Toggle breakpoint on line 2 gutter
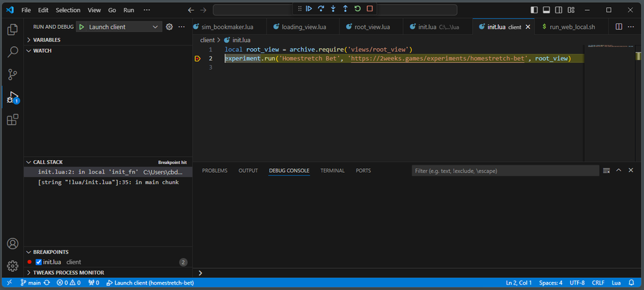Image resolution: width=644 pixels, height=290 pixels. [x=197, y=59]
